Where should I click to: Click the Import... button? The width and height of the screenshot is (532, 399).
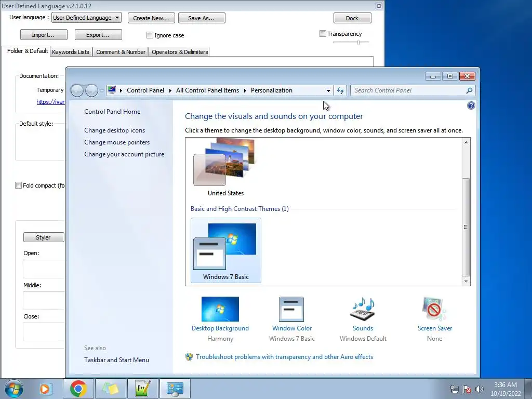(44, 35)
